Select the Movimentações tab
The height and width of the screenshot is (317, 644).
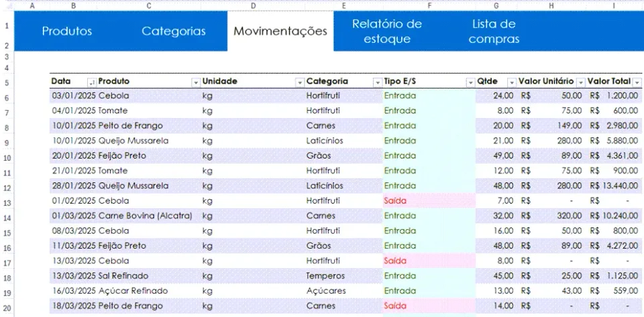pyautogui.click(x=280, y=31)
